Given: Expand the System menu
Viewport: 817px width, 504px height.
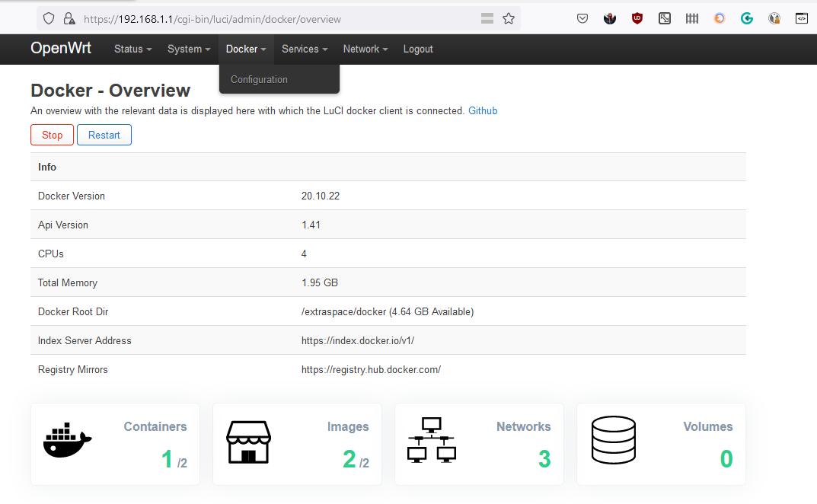Looking at the screenshot, I should pyautogui.click(x=189, y=49).
